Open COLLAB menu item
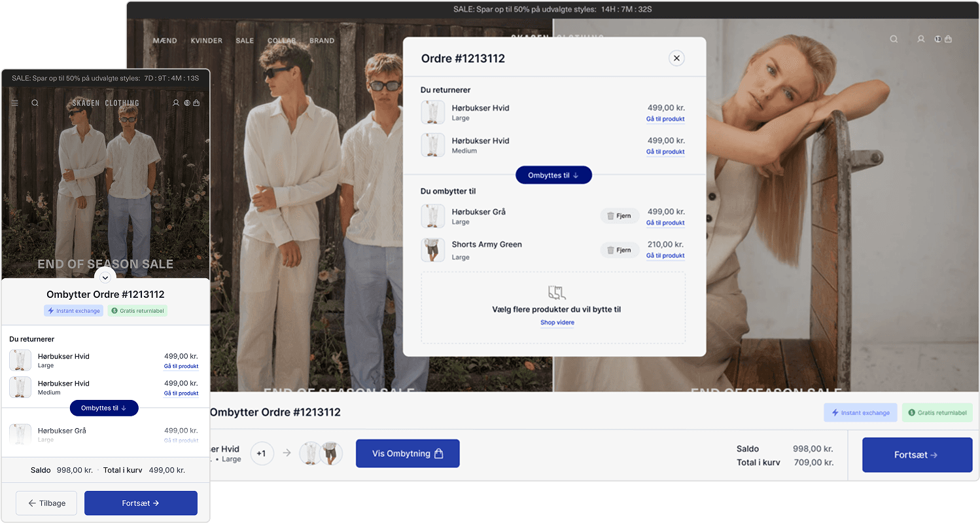Screen dimensions: 980x523 coord(281,41)
